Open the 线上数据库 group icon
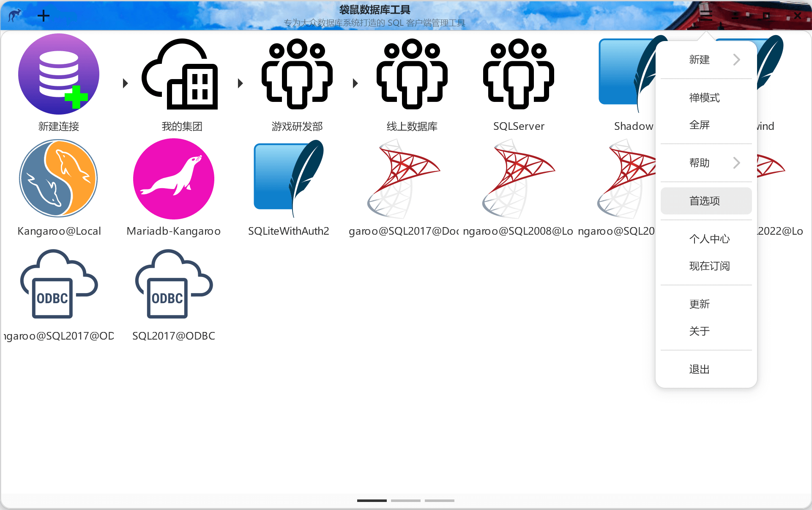 (x=412, y=74)
